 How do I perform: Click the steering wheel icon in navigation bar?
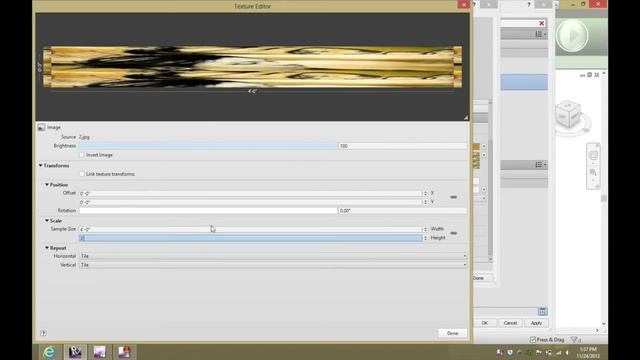tap(593, 155)
